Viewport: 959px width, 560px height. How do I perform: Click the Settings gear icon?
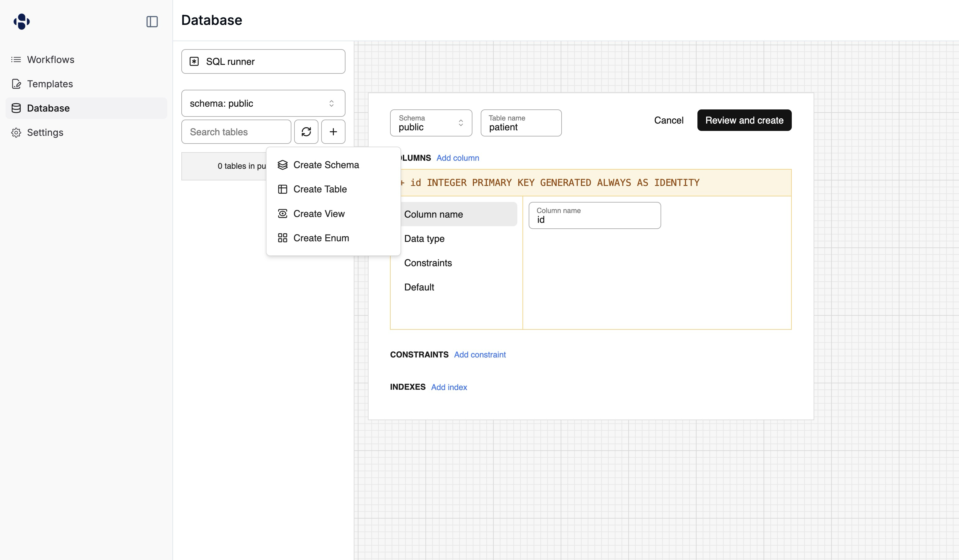pos(16,132)
